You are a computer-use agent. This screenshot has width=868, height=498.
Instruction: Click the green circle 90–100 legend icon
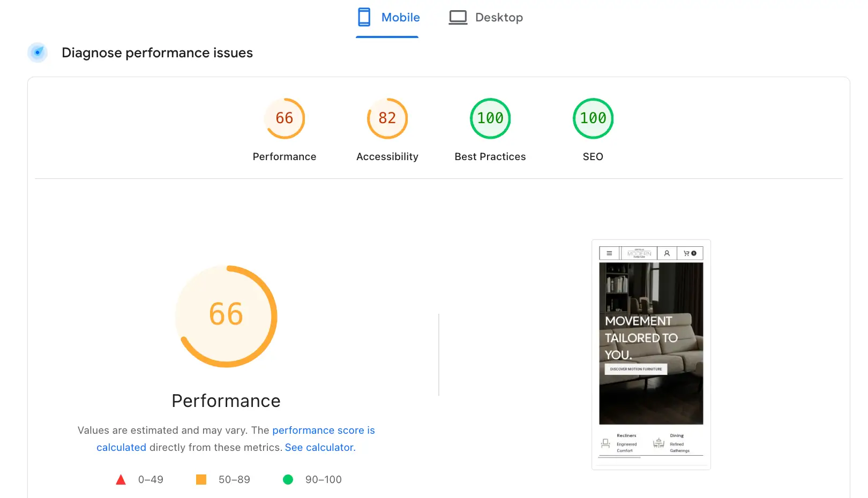288,480
